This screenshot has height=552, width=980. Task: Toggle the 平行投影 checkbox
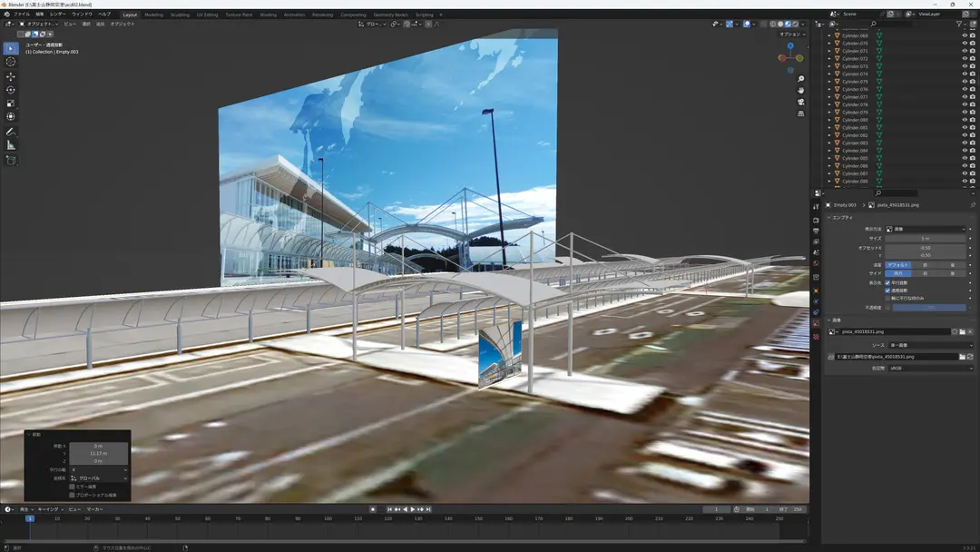pos(887,282)
